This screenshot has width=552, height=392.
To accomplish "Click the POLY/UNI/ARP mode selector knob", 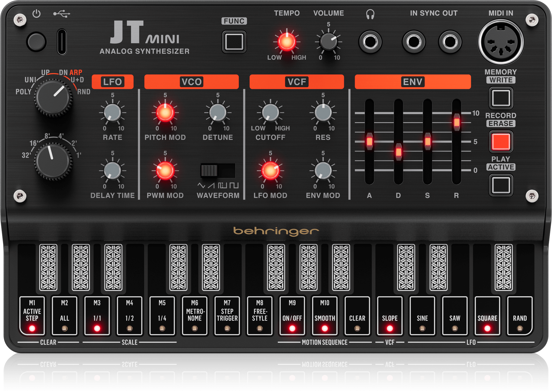I will (53, 98).
